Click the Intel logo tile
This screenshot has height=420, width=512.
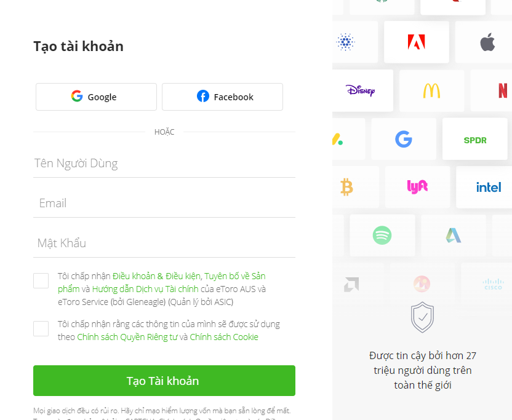click(484, 187)
